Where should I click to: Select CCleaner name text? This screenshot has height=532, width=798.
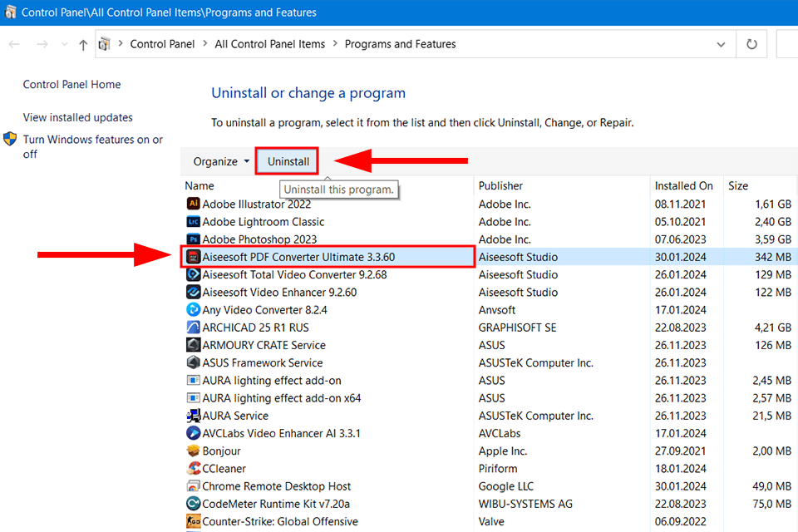click(x=224, y=468)
